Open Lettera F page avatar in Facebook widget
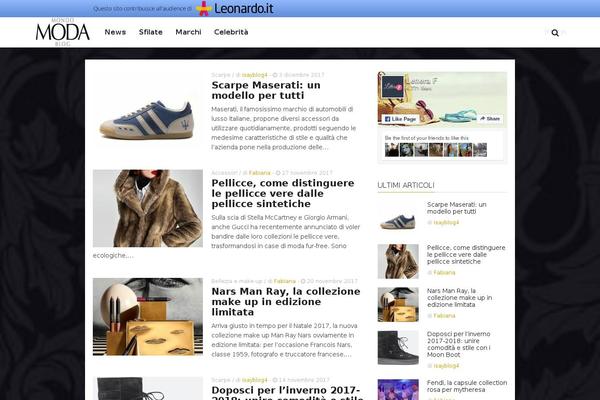600x400 pixels. pos(393,87)
